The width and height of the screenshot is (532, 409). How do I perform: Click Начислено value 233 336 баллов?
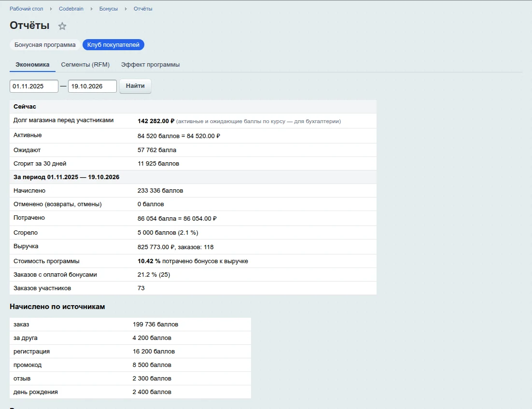160,191
